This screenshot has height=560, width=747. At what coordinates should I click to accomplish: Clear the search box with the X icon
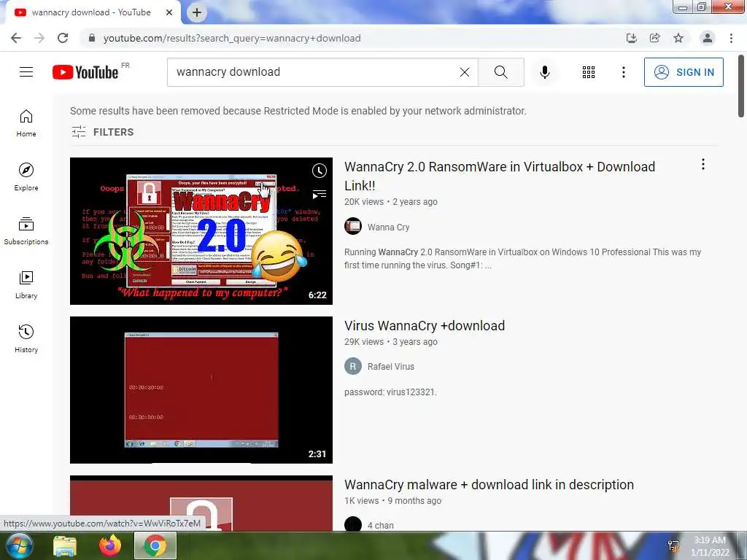[x=465, y=72]
